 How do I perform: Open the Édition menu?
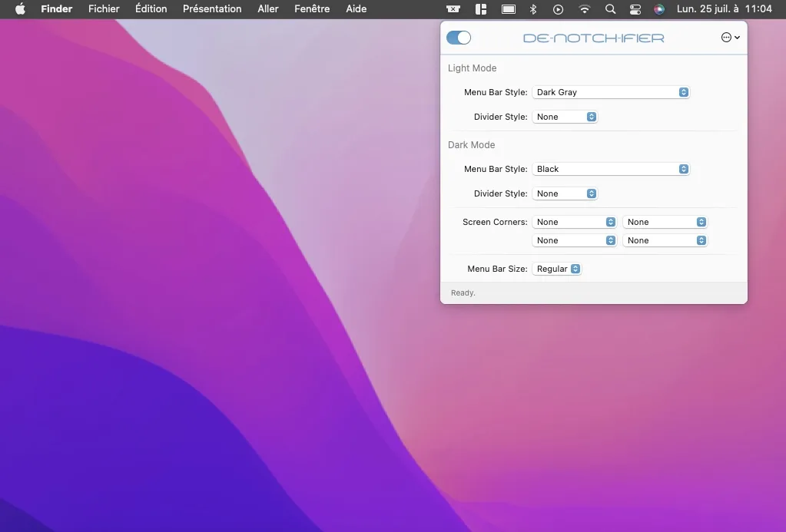pyautogui.click(x=151, y=9)
